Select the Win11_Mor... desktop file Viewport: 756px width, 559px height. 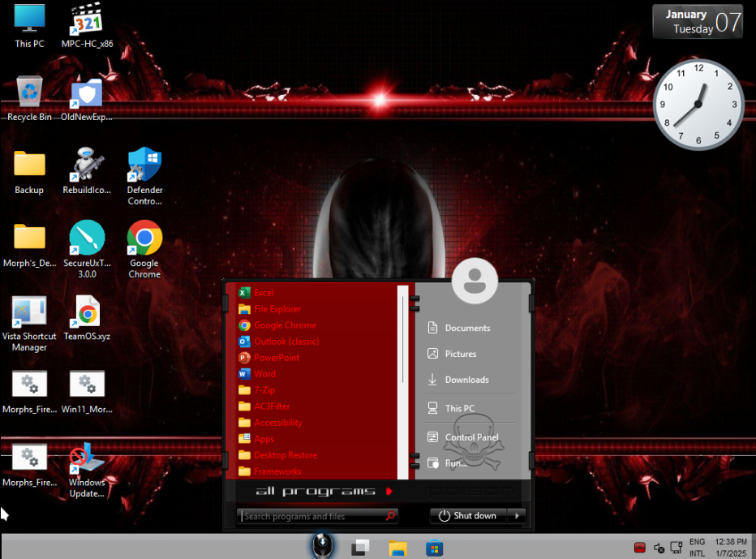(87, 392)
